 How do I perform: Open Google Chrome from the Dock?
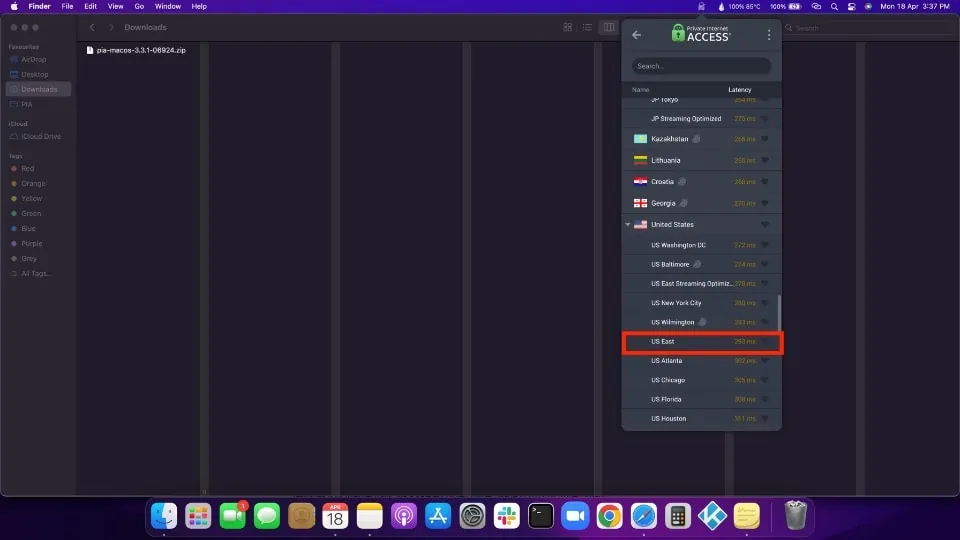click(609, 516)
